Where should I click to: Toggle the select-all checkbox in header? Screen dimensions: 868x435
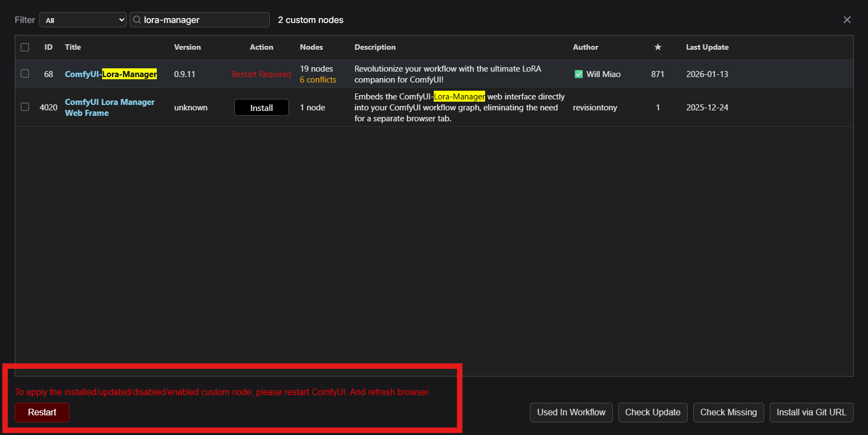(x=25, y=47)
